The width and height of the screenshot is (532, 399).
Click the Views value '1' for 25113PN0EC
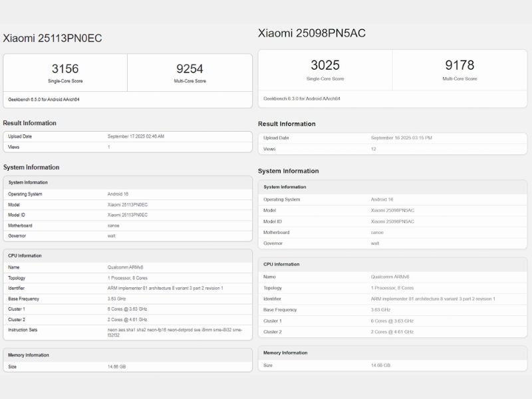109,147
